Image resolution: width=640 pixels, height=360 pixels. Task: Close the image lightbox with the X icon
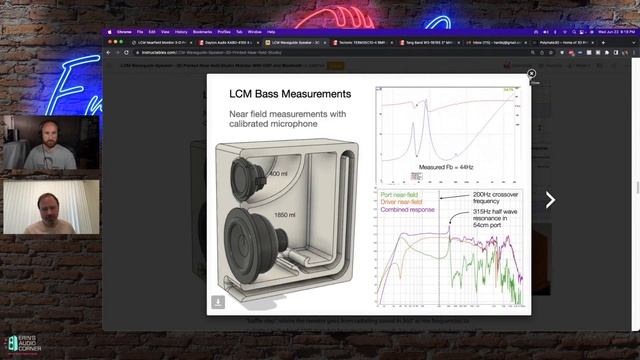tap(531, 73)
